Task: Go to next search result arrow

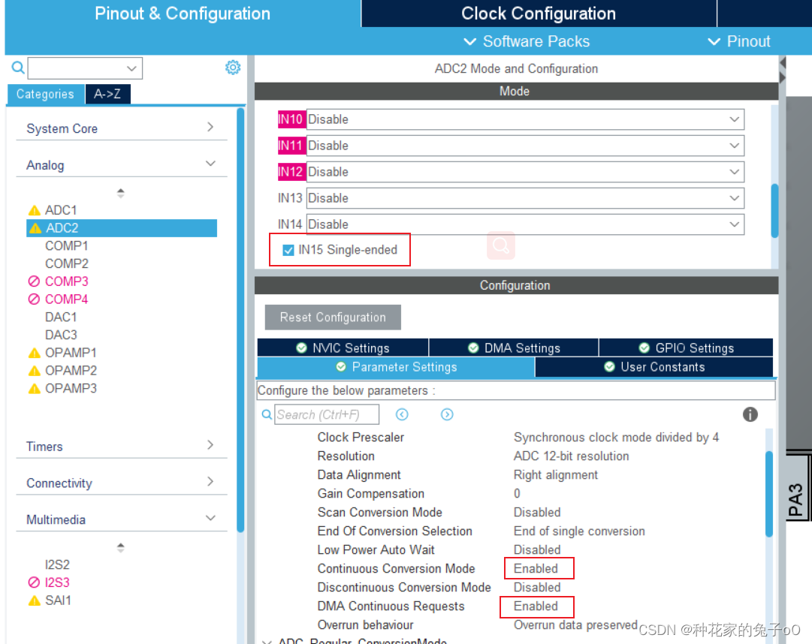Action: point(447,414)
